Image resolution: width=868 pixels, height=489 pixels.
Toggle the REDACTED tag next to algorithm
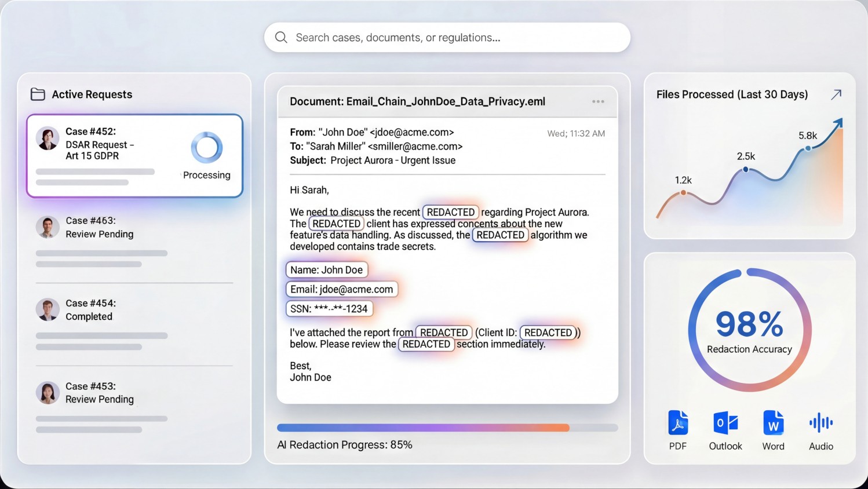coord(500,235)
